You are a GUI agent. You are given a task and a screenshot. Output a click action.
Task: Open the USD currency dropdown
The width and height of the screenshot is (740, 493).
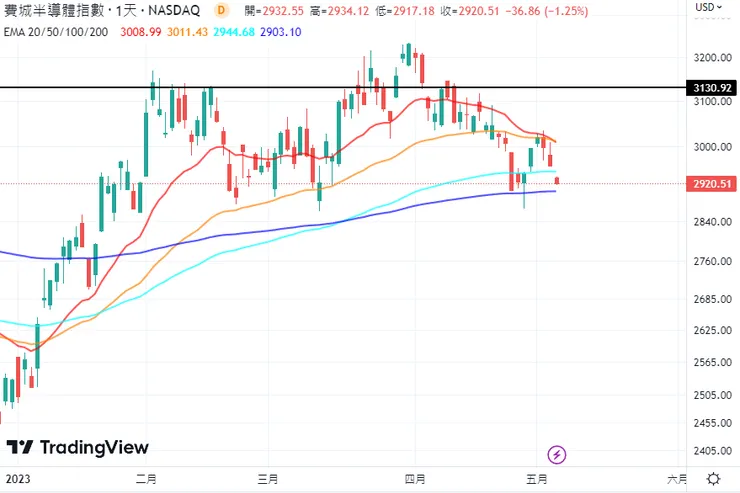click(709, 7)
